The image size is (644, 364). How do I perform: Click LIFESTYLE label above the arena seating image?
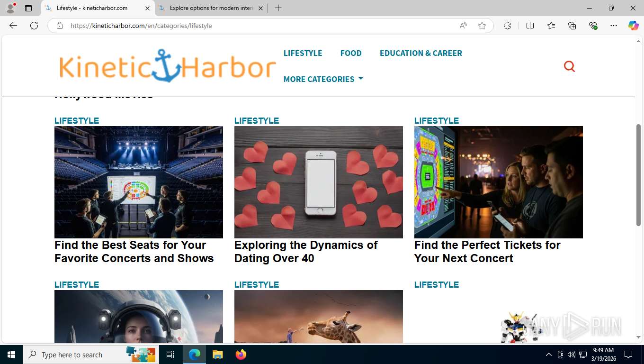coord(77,121)
